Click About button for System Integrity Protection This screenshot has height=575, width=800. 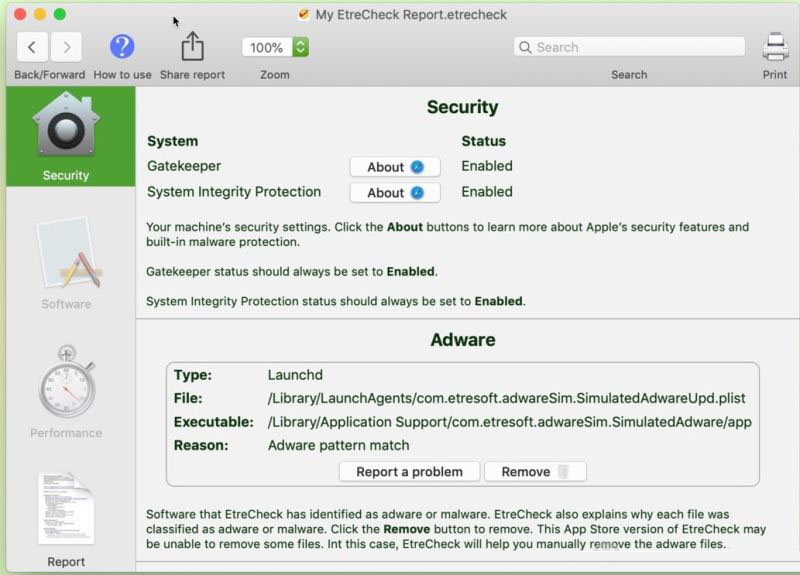pos(395,192)
